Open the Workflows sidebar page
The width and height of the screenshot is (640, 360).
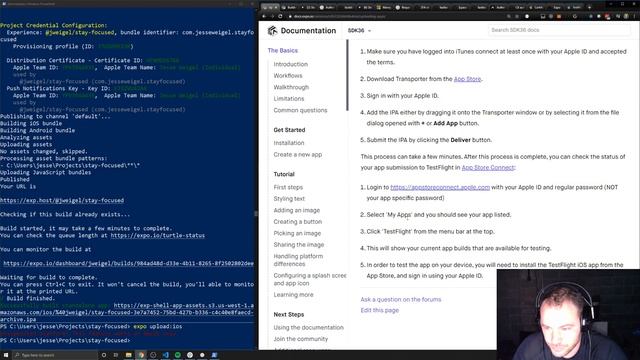288,76
